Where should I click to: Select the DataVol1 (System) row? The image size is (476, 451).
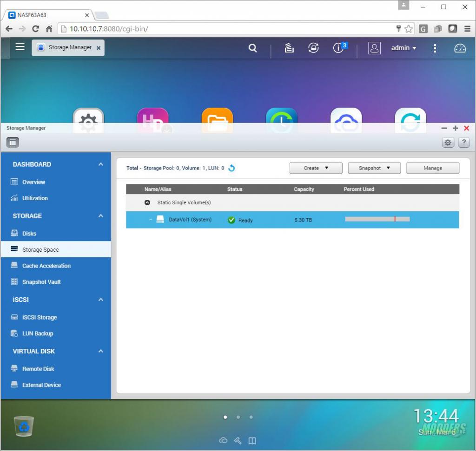pyautogui.click(x=292, y=220)
